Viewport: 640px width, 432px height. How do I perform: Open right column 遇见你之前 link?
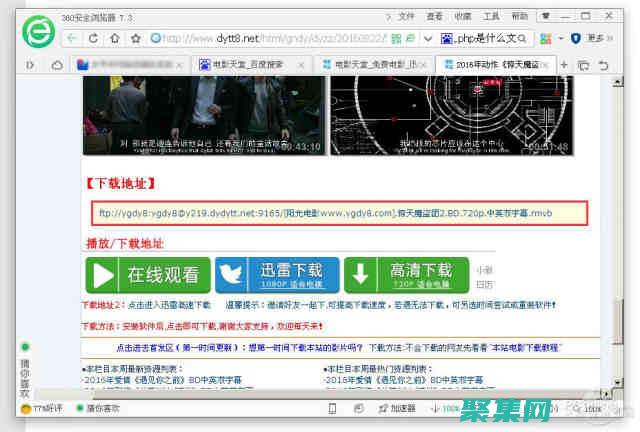[403, 380]
